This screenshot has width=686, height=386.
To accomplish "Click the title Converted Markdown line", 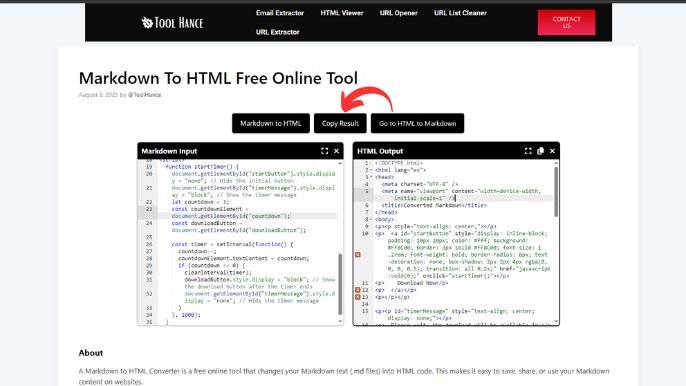I will [x=434, y=205].
